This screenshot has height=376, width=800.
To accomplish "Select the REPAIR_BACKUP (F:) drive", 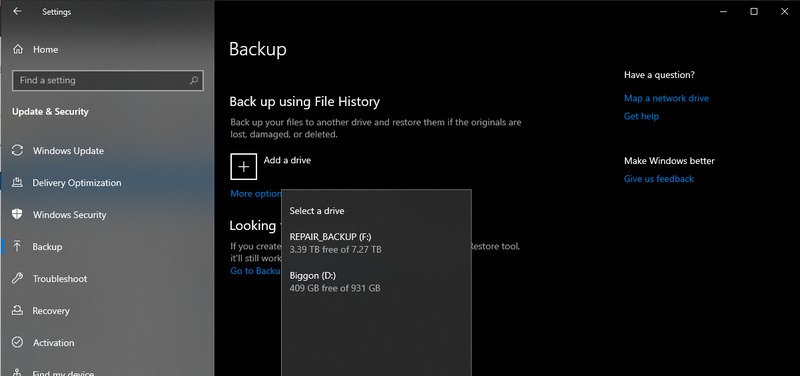I will (376, 243).
